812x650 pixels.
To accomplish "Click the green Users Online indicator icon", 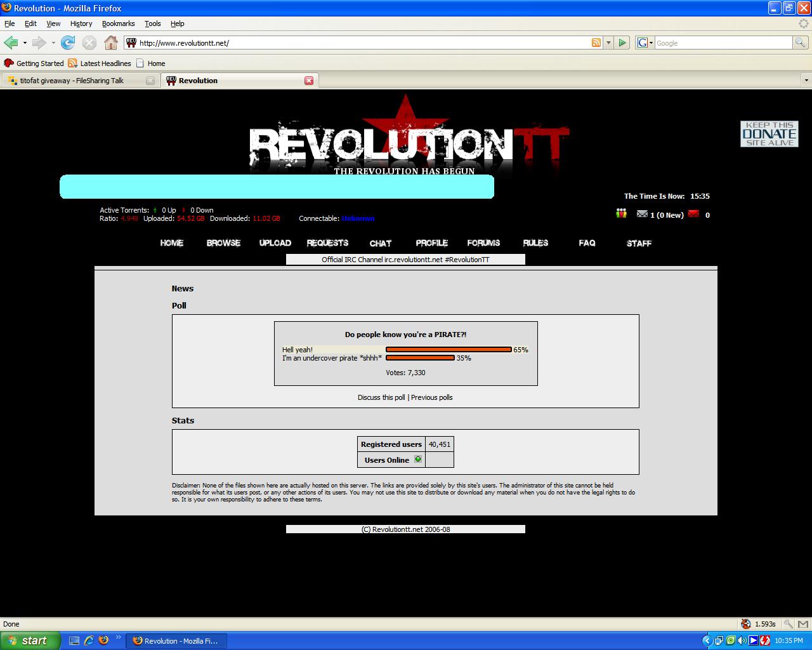I will (x=418, y=459).
